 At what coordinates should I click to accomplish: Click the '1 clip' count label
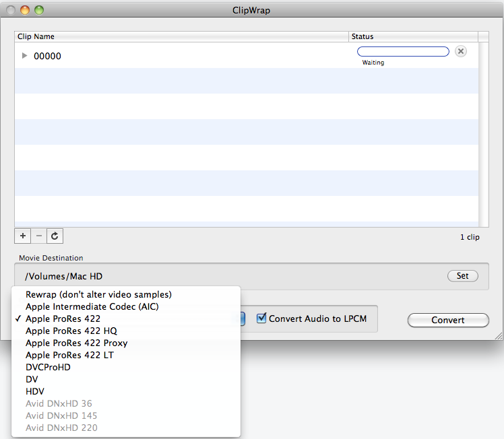pyautogui.click(x=470, y=237)
